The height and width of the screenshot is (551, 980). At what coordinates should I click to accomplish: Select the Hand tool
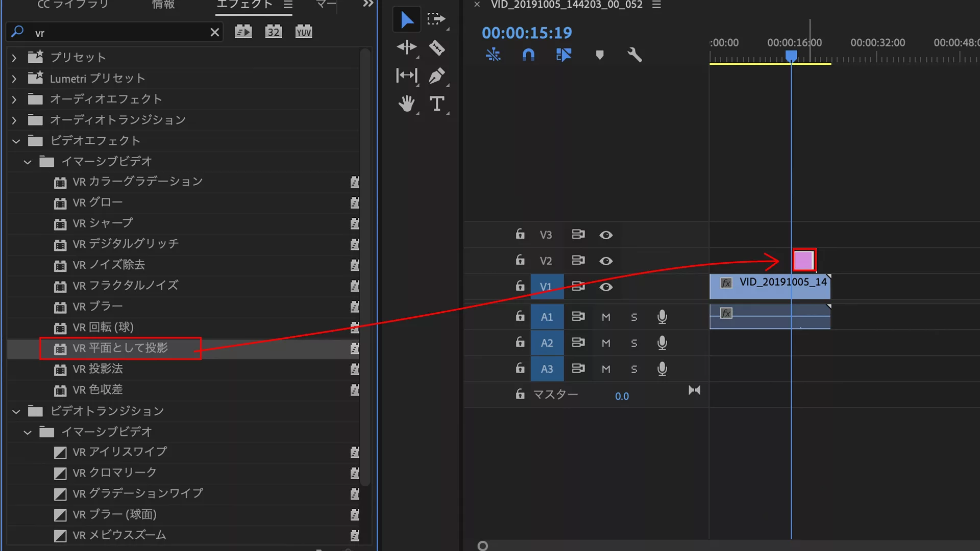[x=407, y=104]
